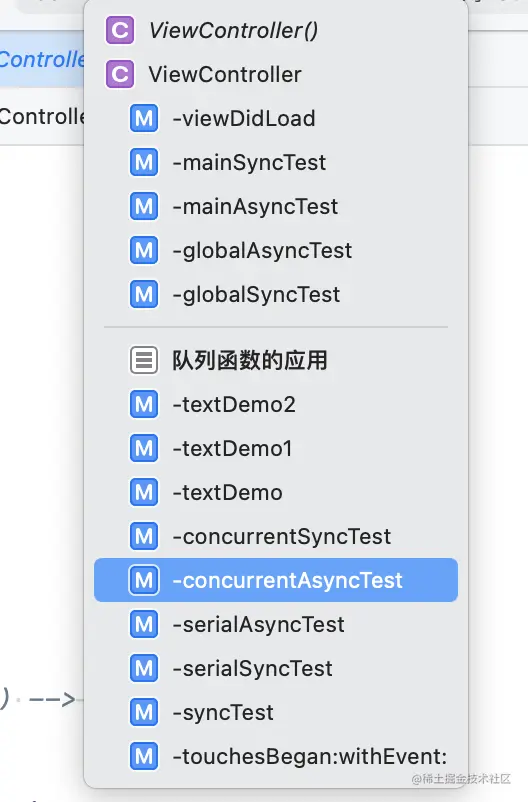Click the mark list icon for 队列函数的应用
Screen dimensions: 528x802
click(x=144, y=360)
